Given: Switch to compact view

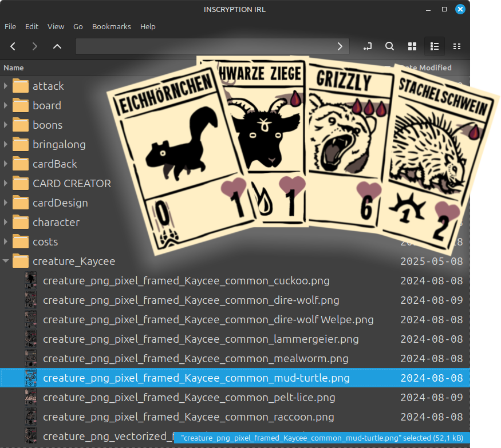Looking at the screenshot, I should pos(457,46).
